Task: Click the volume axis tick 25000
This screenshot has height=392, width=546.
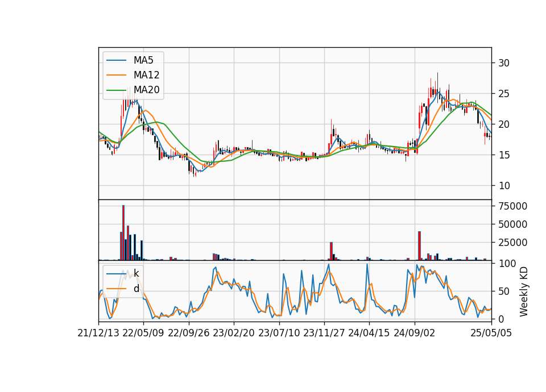Action: click(512, 243)
